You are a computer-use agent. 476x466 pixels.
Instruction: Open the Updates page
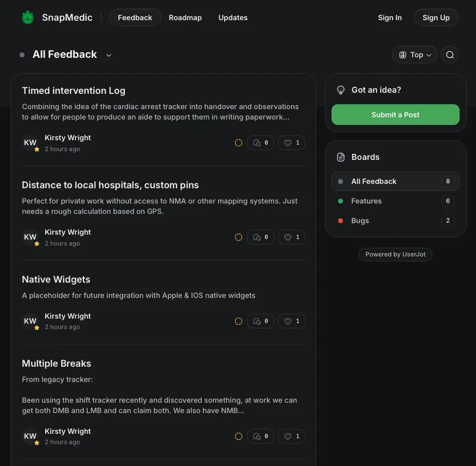233,17
